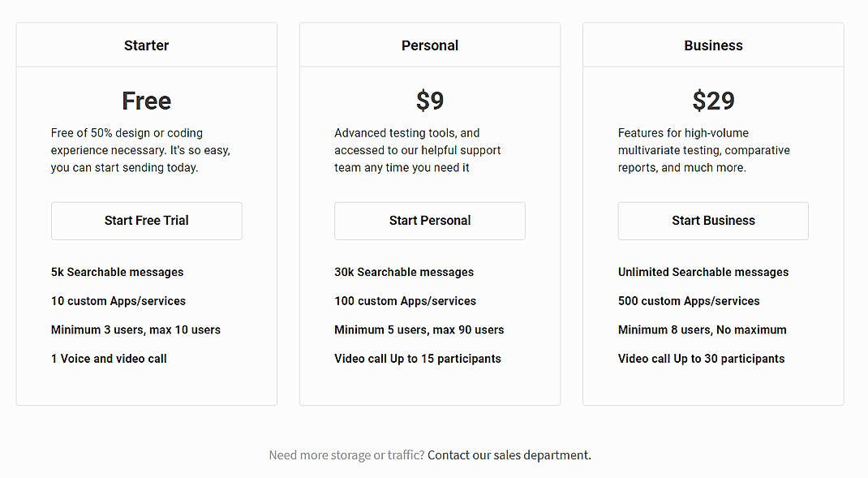Click Minimum 8 users, No maximum line
Viewport: 868px width, 478px height.
point(702,329)
